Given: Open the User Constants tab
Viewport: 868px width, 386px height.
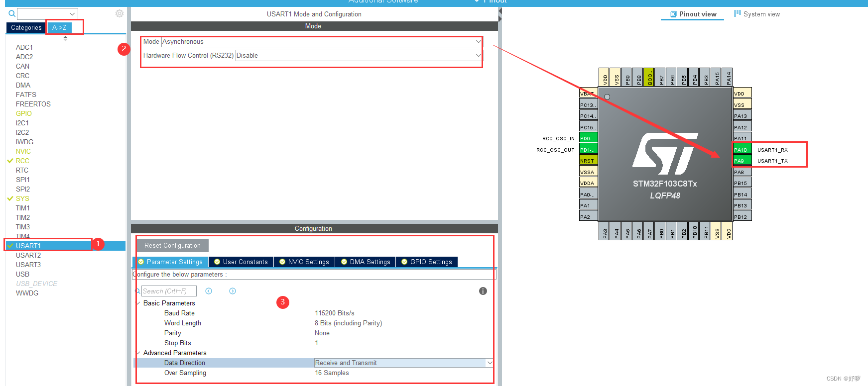Looking at the screenshot, I should point(241,262).
